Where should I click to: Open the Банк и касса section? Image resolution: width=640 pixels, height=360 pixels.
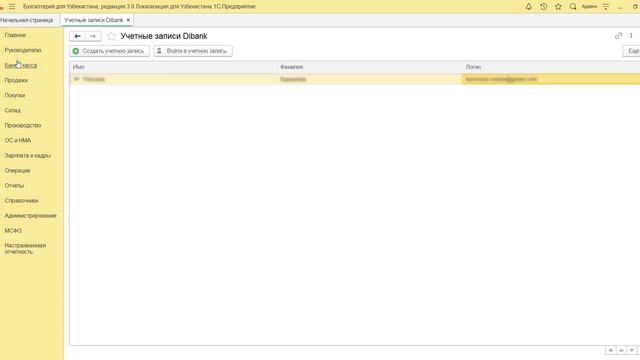[21, 65]
